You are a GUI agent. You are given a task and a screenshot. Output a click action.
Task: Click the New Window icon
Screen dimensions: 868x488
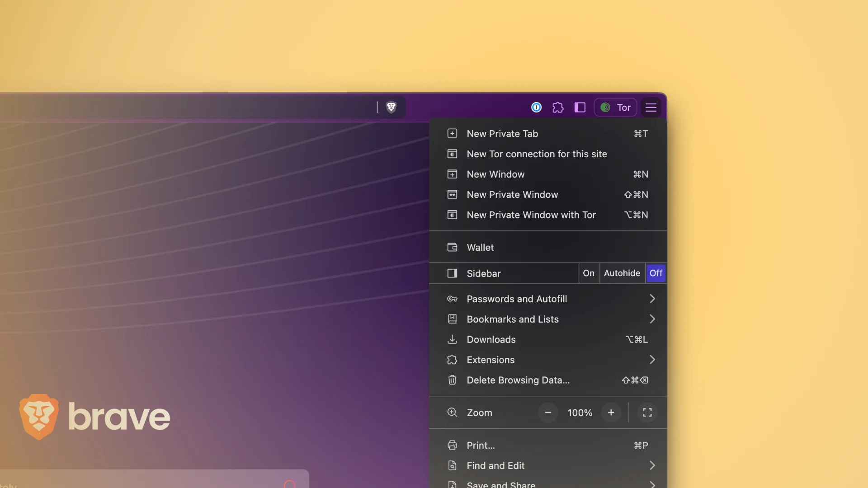pyautogui.click(x=452, y=174)
